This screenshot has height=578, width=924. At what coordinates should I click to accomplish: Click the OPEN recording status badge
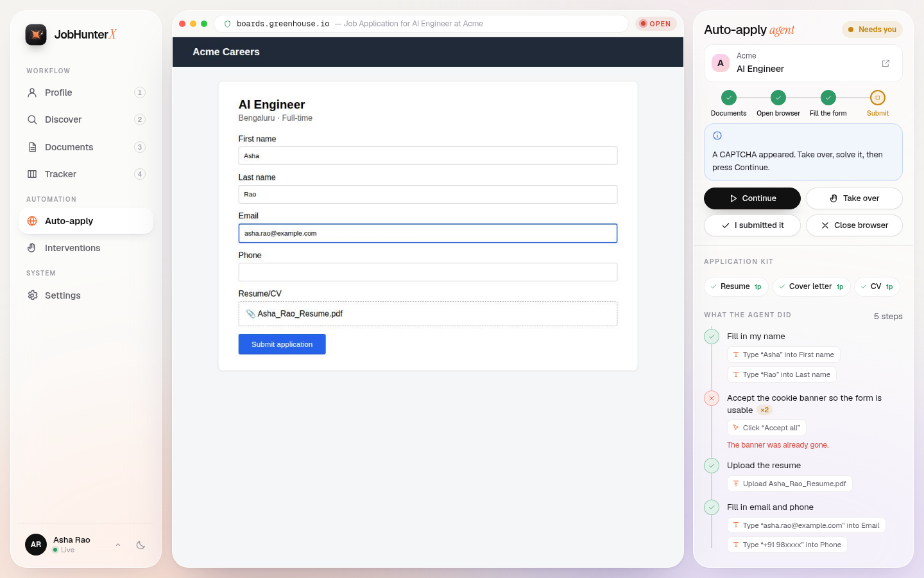point(656,24)
